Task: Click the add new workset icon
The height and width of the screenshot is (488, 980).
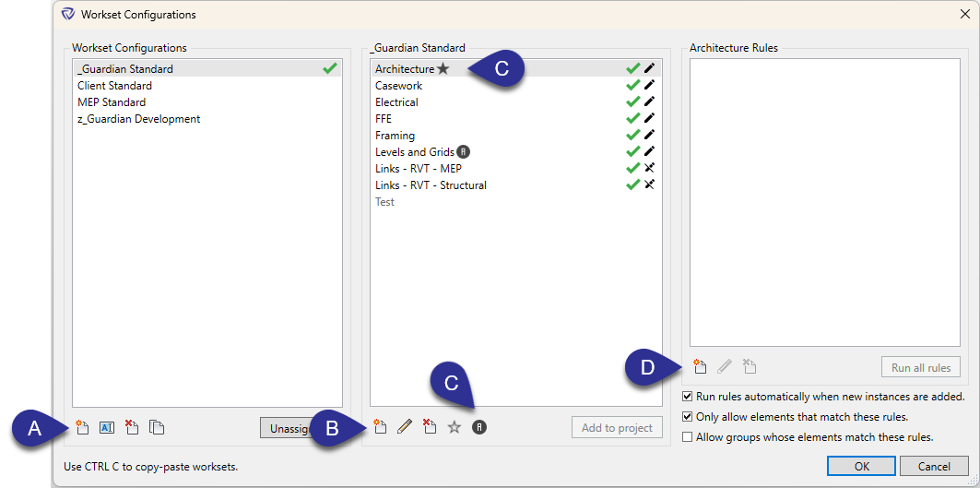Action: point(380,427)
